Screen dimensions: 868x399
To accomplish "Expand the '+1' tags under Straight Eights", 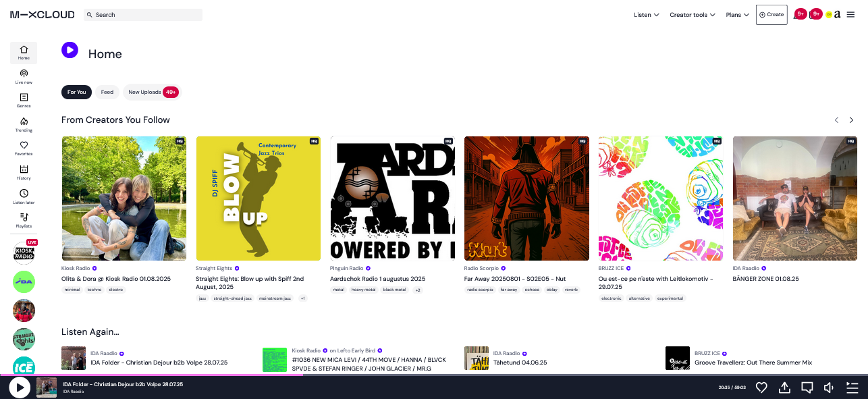I will [x=303, y=298].
